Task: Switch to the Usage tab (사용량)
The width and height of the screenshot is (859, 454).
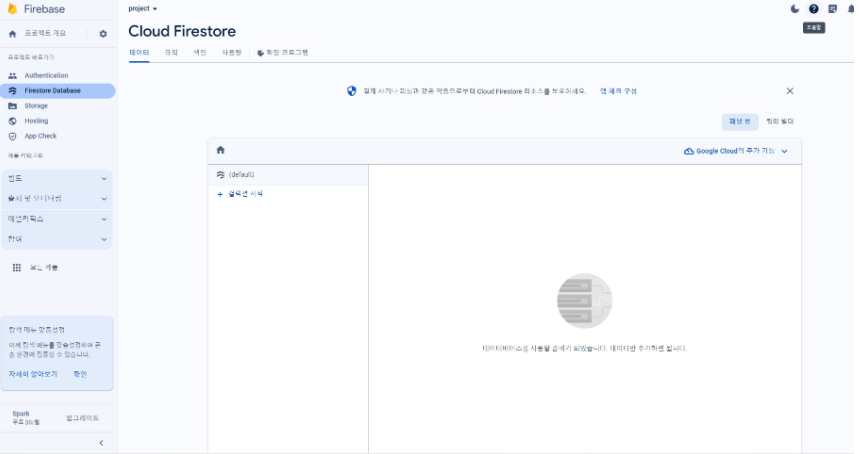Action: pyautogui.click(x=232, y=53)
